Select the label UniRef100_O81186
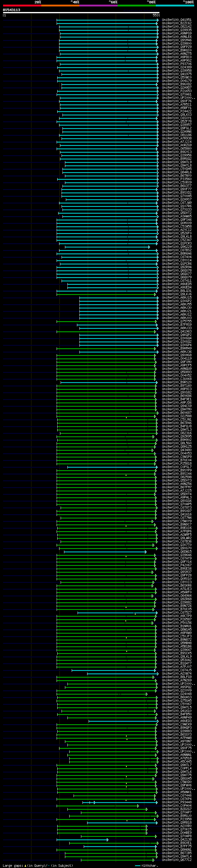This screenshot has height=868, width=197. point(177,135)
